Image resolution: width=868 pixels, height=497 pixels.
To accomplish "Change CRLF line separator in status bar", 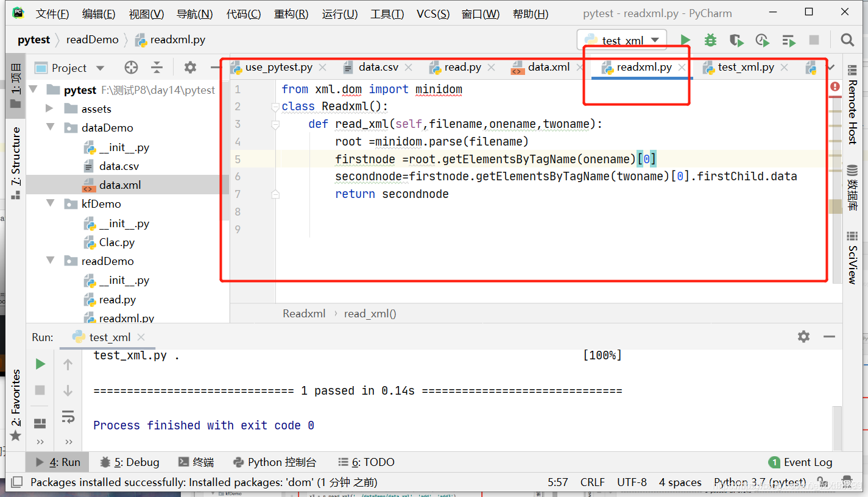I will pyautogui.click(x=593, y=482).
